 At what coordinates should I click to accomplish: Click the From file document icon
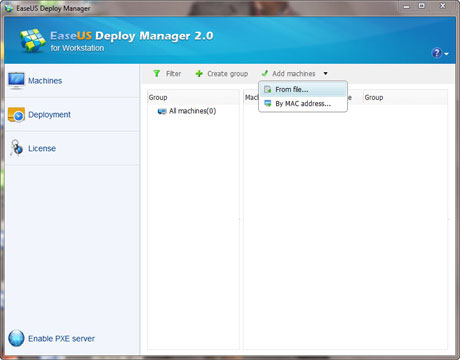coord(268,89)
